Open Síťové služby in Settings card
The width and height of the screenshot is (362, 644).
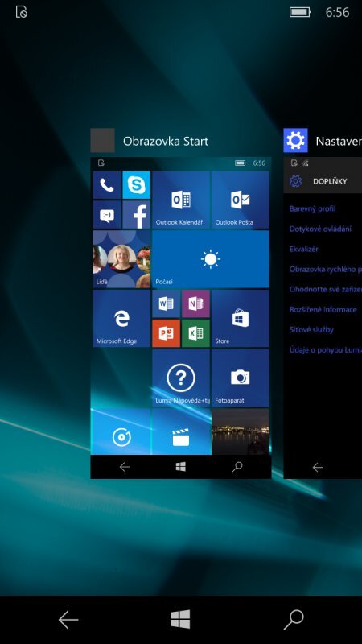(311, 330)
